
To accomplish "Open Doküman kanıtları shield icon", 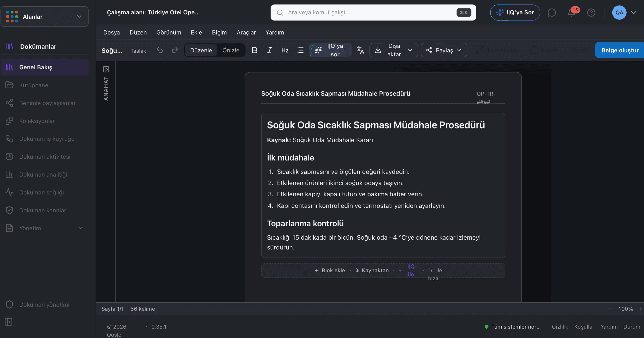I will tap(9, 210).
